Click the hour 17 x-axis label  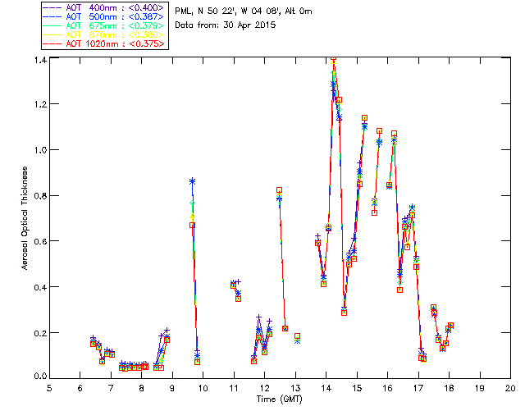(x=418, y=388)
